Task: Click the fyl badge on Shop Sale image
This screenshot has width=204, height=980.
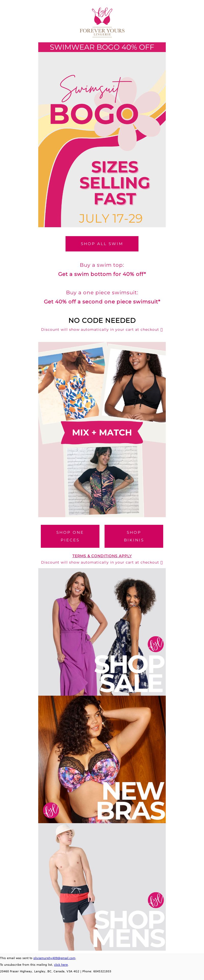Action: click(x=156, y=644)
